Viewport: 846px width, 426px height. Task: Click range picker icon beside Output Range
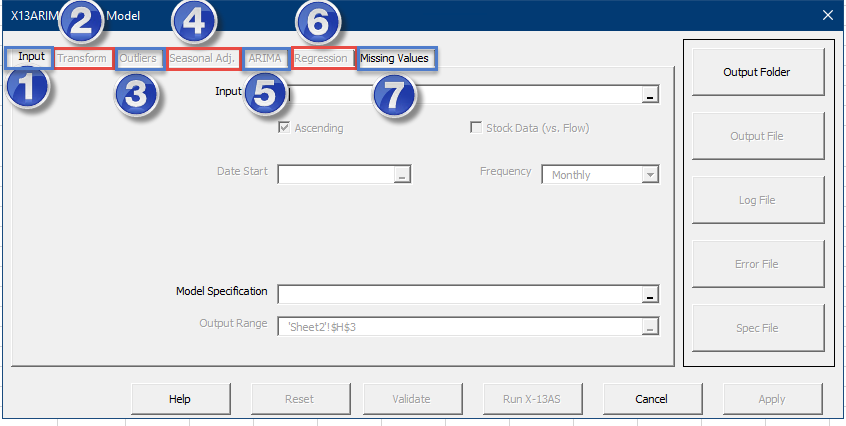tap(650, 327)
